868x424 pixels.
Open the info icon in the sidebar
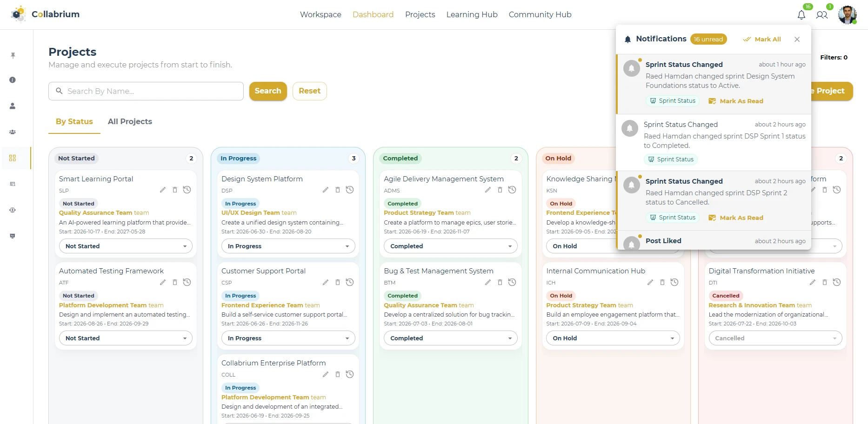point(13,80)
